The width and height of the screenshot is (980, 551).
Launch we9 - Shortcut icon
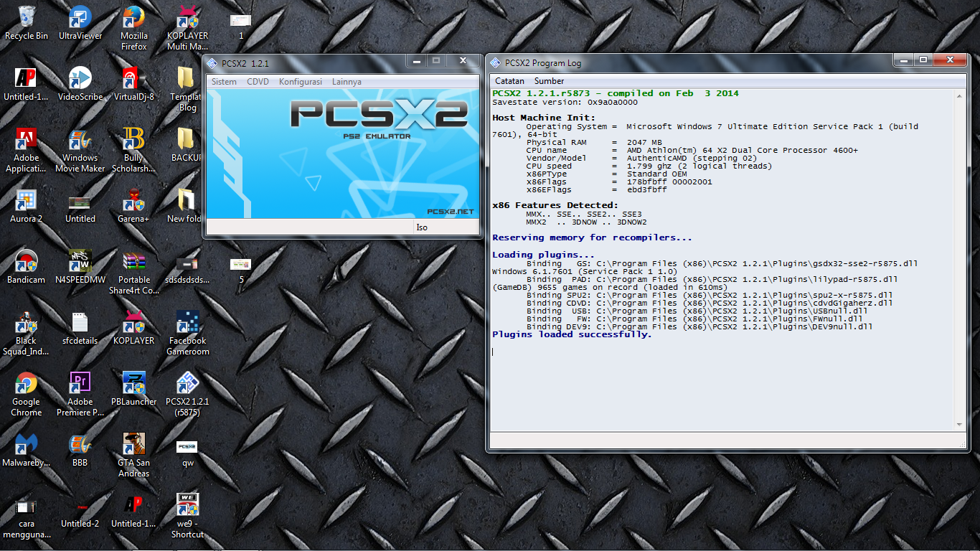click(x=187, y=516)
